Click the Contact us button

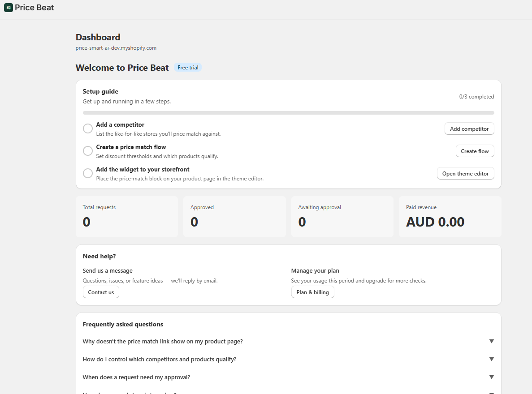point(101,292)
